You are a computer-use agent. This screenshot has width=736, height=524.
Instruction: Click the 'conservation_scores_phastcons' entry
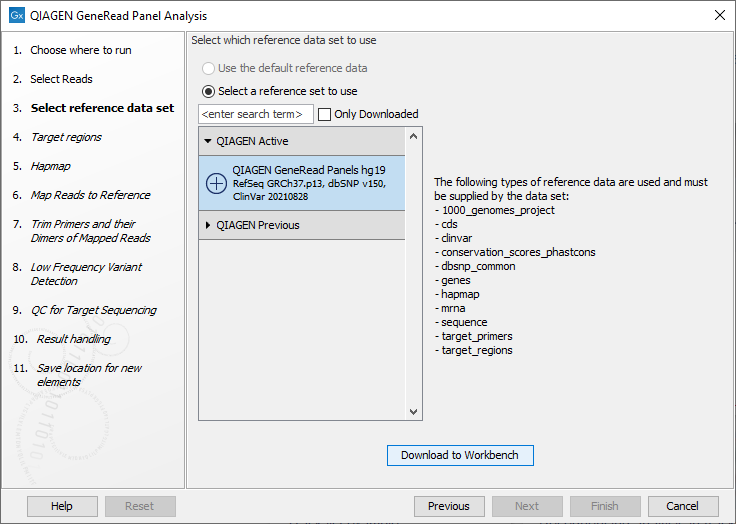click(518, 252)
